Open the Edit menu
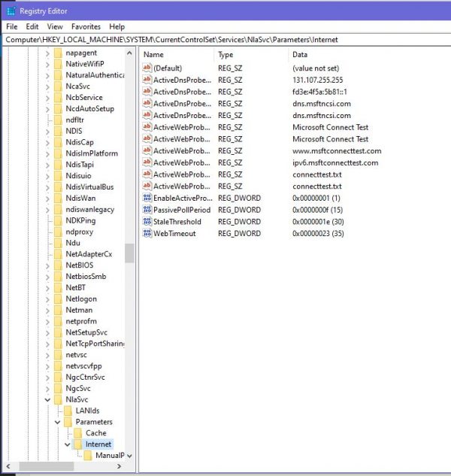Viewport: 451px width, 476px height. click(32, 26)
